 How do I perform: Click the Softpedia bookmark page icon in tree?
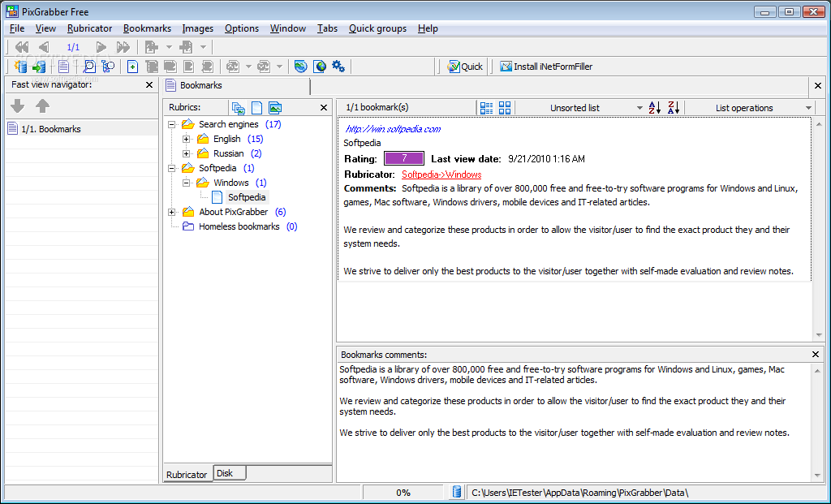tap(217, 197)
